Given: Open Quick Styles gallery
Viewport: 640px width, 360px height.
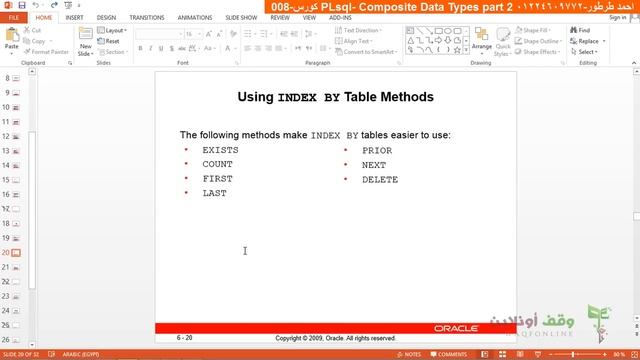Looking at the screenshot, I should point(503,42).
